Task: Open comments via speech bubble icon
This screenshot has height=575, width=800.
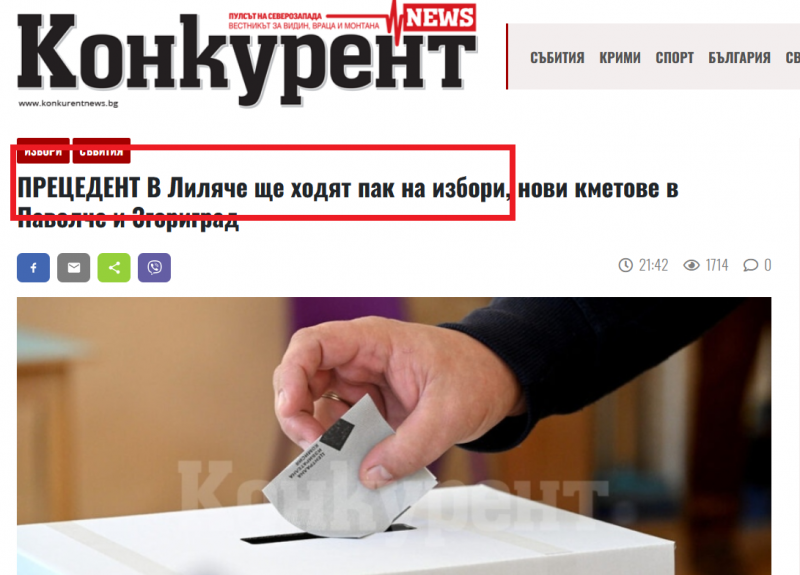Action: [751, 265]
